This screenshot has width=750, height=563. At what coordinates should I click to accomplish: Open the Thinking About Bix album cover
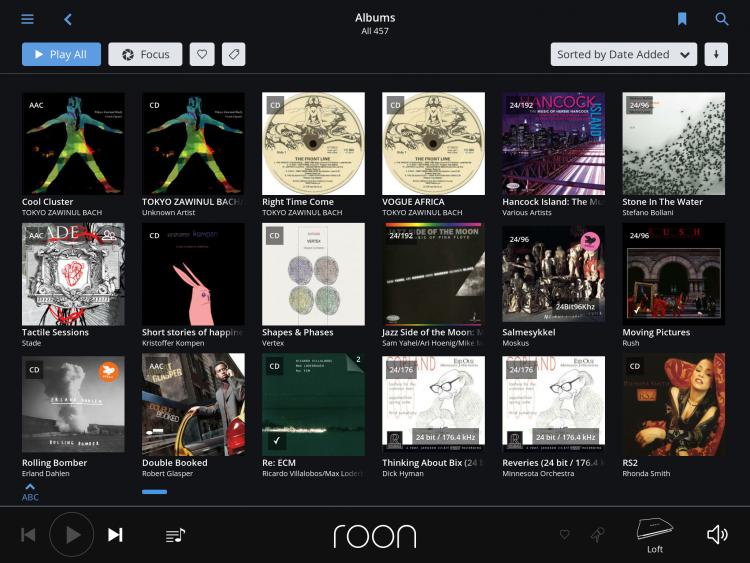(x=433, y=405)
